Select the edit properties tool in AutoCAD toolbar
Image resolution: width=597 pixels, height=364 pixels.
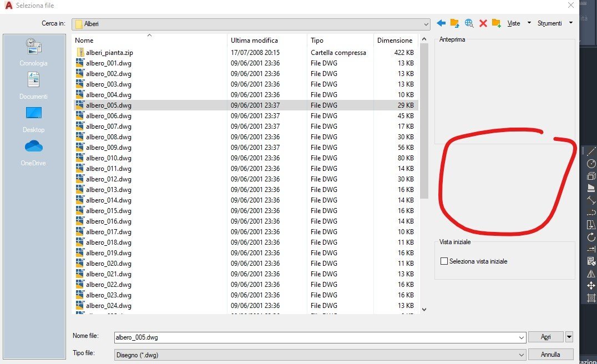point(591,261)
